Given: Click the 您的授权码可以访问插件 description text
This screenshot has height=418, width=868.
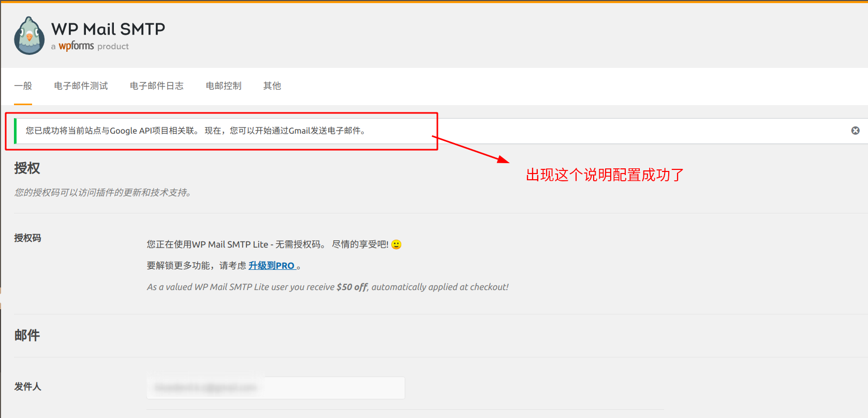Looking at the screenshot, I should point(104,193).
